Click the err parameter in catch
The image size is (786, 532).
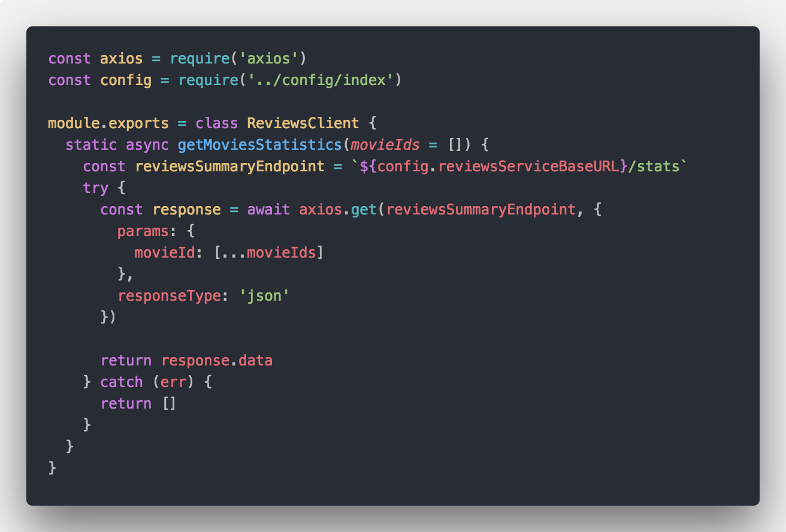[174, 382]
